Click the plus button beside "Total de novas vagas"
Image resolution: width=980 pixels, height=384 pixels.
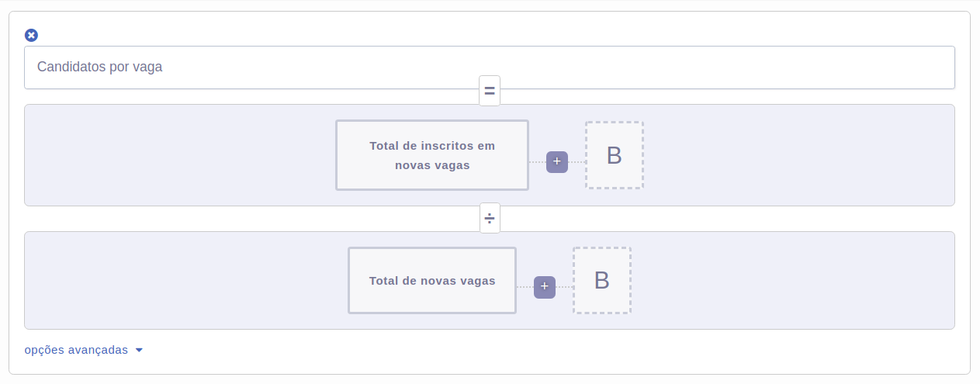pyautogui.click(x=545, y=287)
